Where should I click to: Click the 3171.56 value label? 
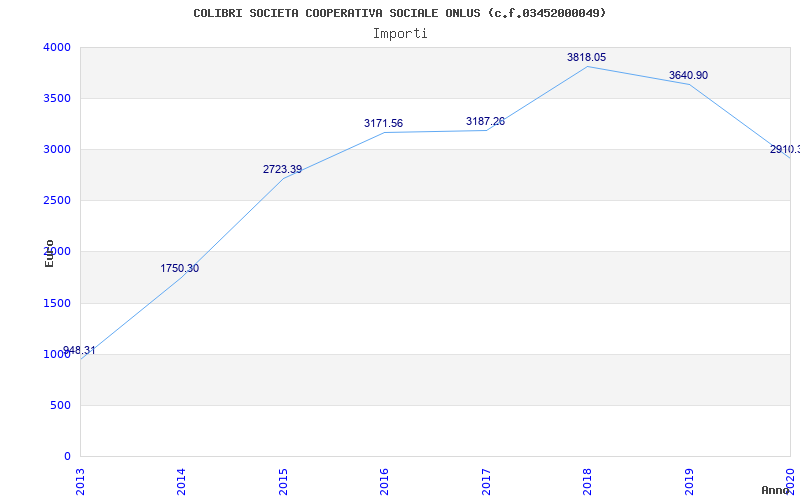383,123
